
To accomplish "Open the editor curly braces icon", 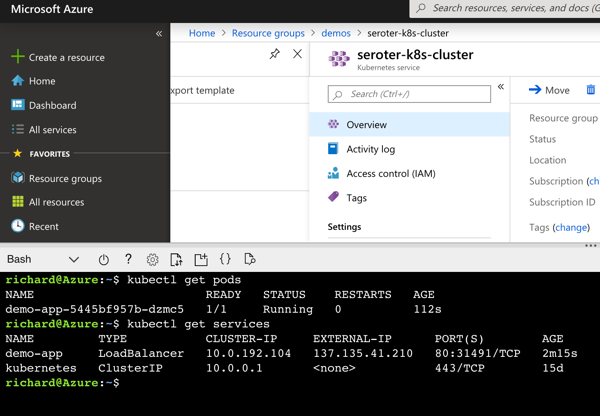I will [225, 260].
